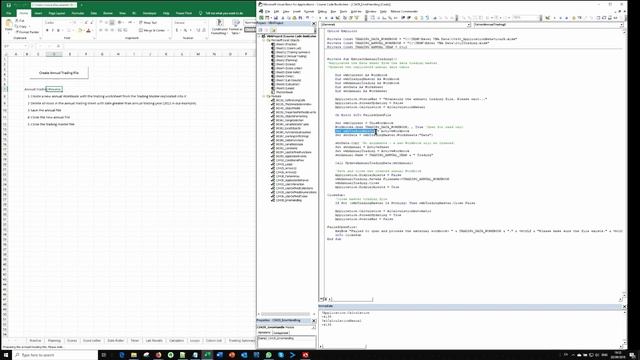640x360 pixels.
Task: Open VBA editor Edit menu
Action: pyautogui.click(x=276, y=11)
